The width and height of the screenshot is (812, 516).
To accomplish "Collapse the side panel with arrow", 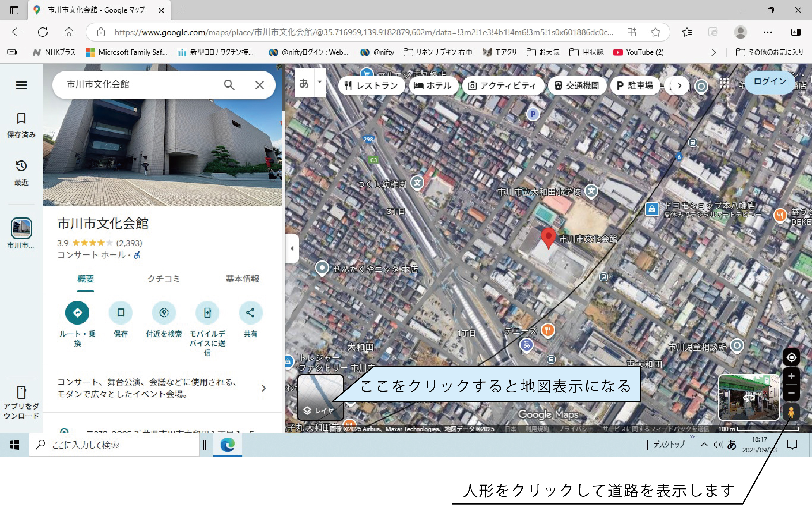I will click(292, 248).
